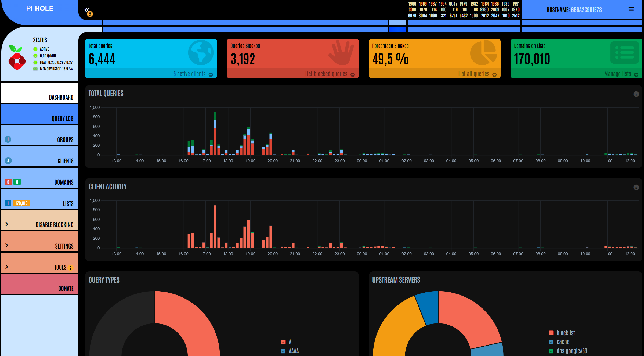The image size is (644, 356).
Task: Collapse the sidebar with double-chevron icon
Action: [86, 10]
